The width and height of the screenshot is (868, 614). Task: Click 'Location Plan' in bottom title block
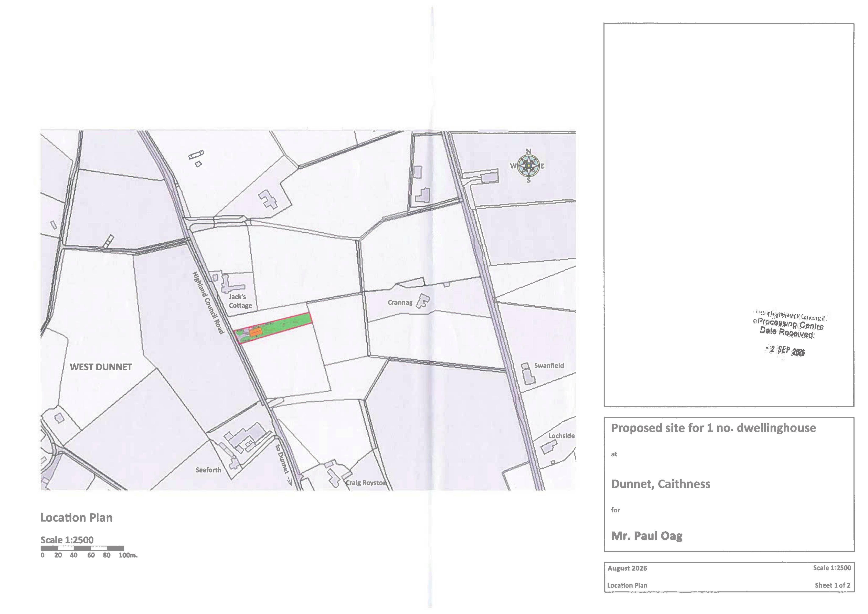(x=627, y=585)
